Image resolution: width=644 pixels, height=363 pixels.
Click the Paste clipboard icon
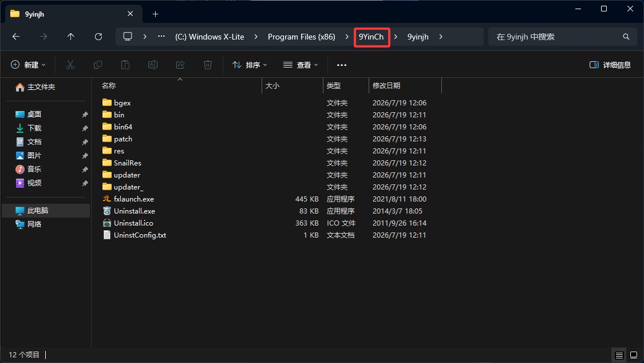(125, 65)
